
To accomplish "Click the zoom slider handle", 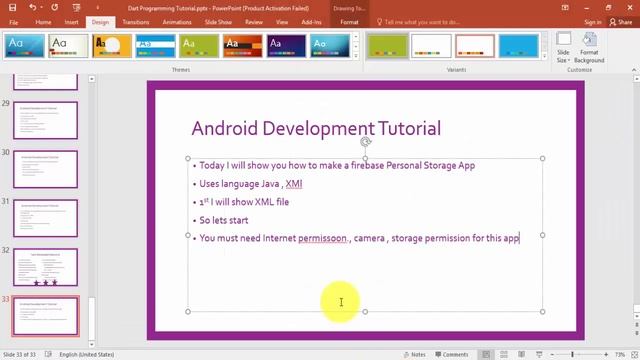I will [572, 354].
